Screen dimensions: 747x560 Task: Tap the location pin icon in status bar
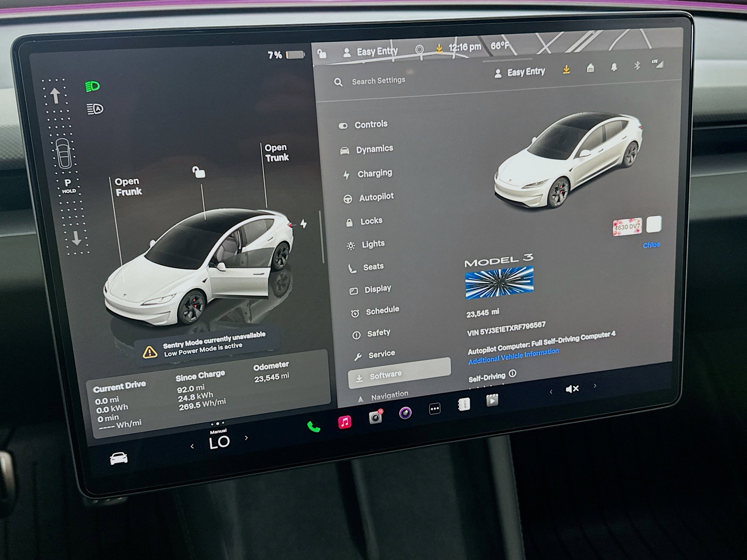pyautogui.click(x=419, y=50)
